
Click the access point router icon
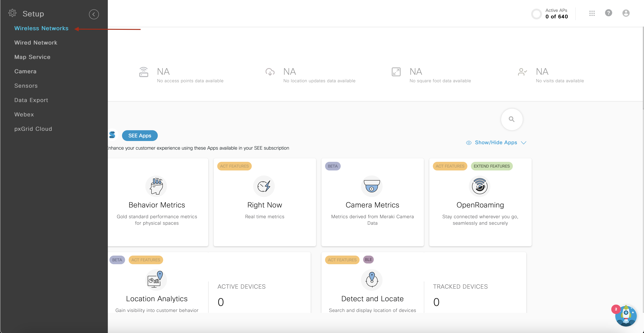point(144,72)
